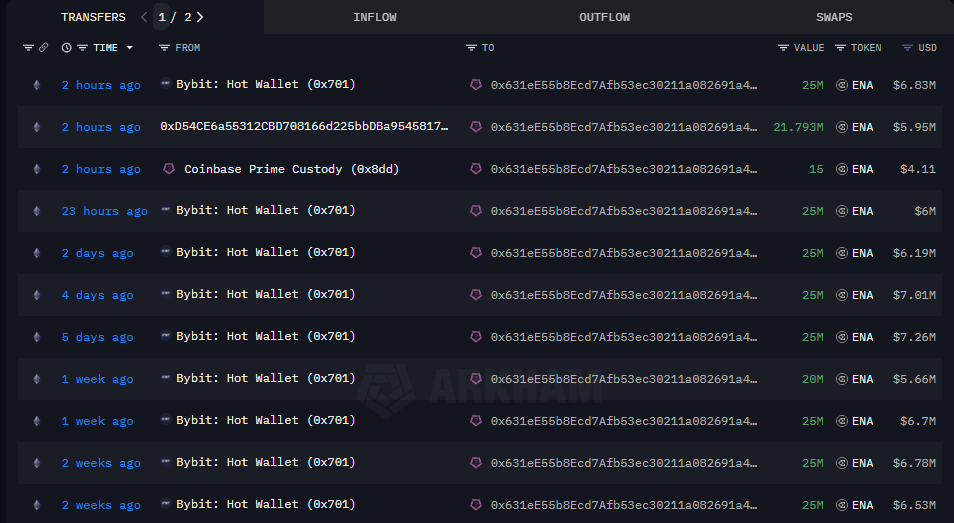Click Ethereum icon on first transfer row

(x=38, y=85)
